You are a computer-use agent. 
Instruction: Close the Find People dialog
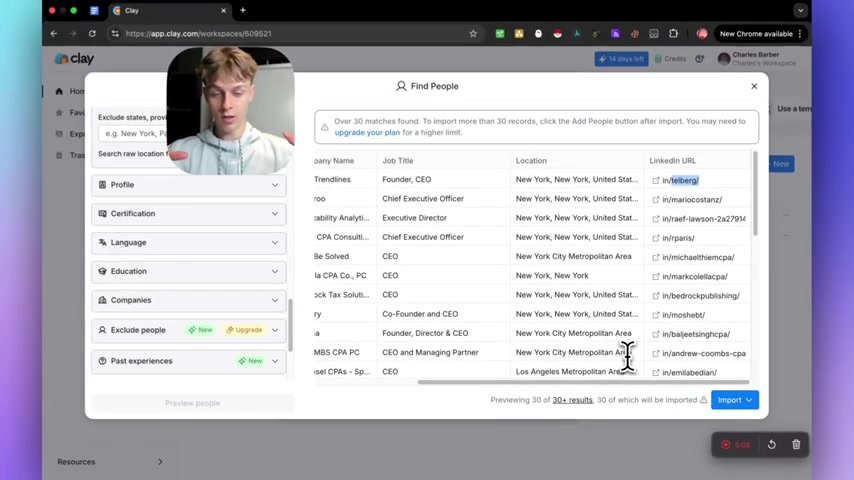(754, 86)
